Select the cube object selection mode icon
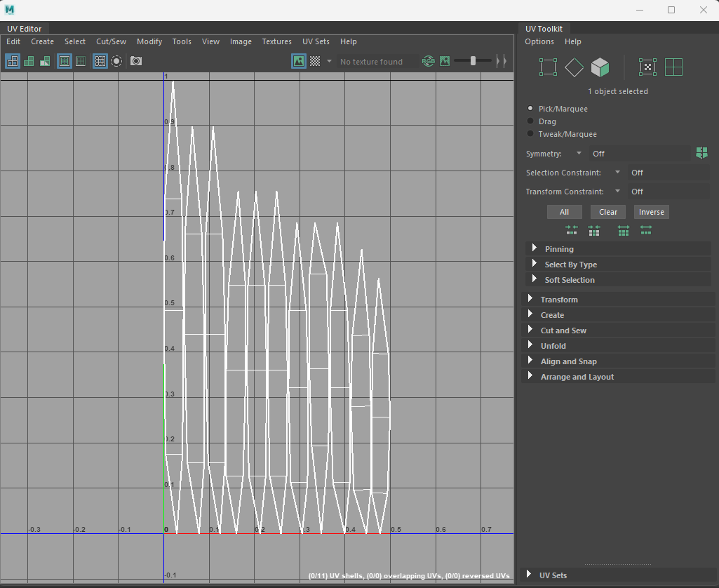Screen dimensions: 719x588 600,67
